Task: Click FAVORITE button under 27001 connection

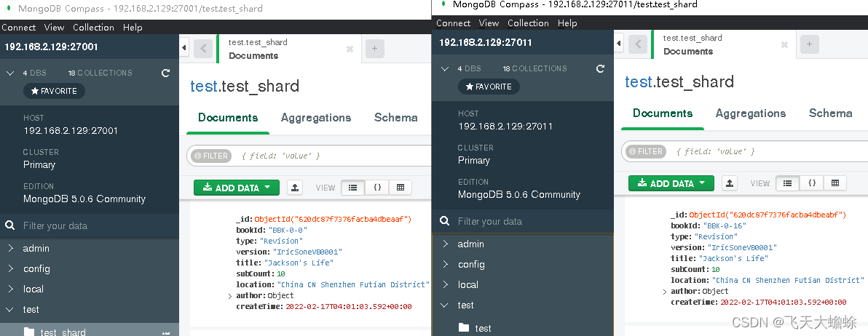Action: coord(54,91)
